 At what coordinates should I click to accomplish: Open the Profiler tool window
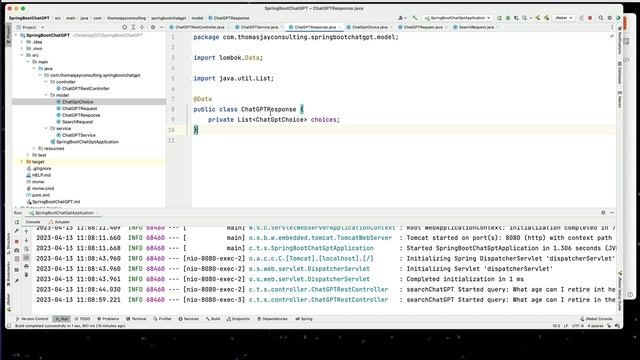pyautogui.click(x=162, y=319)
